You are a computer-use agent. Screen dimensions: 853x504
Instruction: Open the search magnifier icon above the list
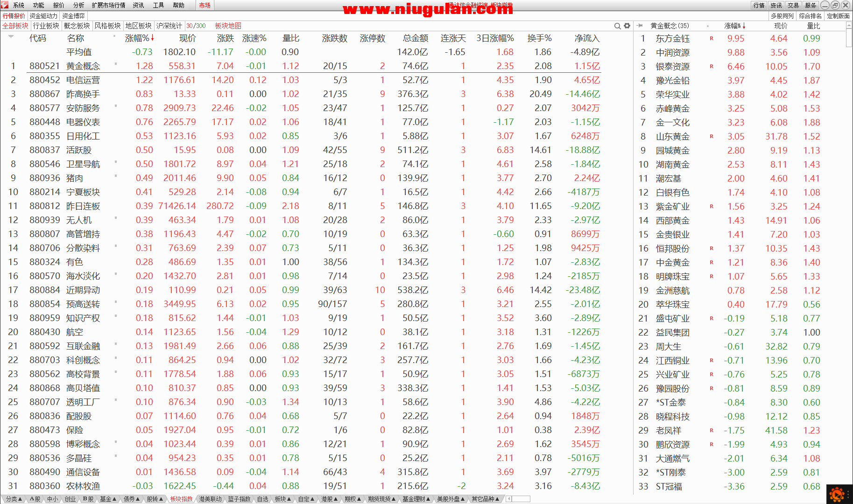617,26
